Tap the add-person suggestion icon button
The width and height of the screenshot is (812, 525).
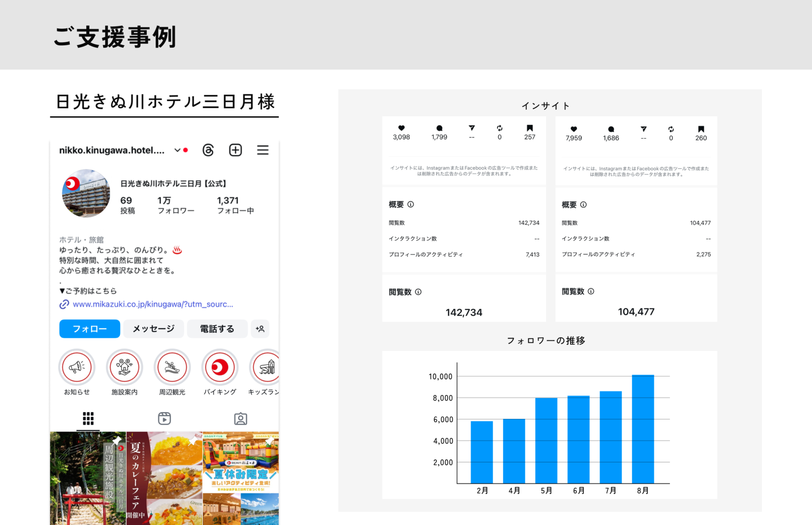(260, 329)
